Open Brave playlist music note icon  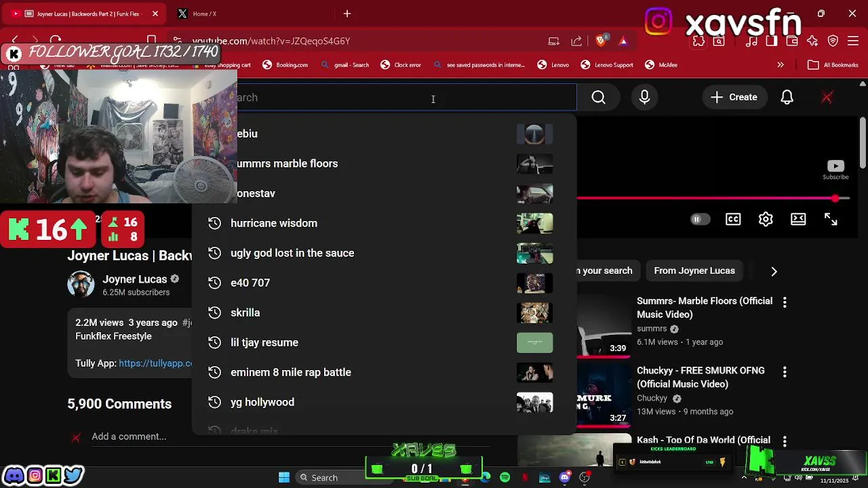[x=751, y=41]
